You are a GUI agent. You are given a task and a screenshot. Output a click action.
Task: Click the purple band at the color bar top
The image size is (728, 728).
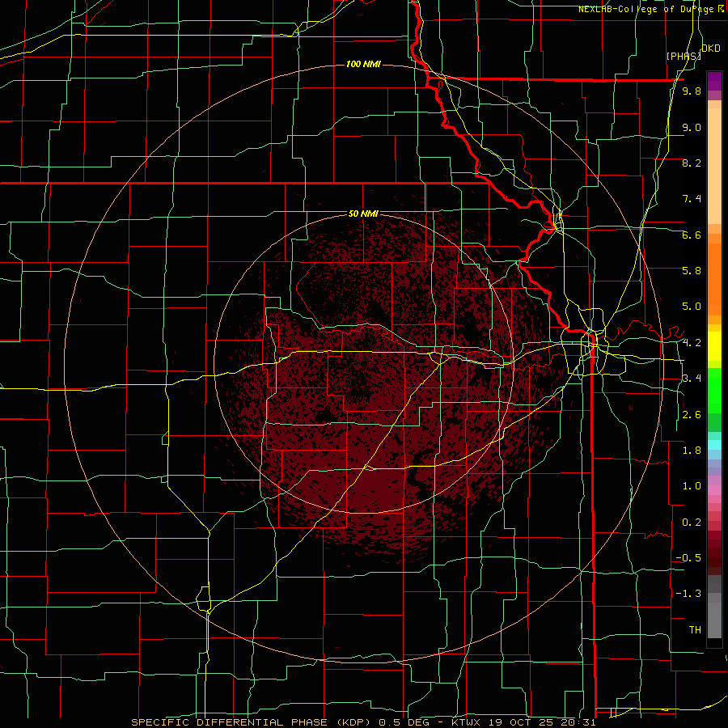pyautogui.click(x=714, y=81)
